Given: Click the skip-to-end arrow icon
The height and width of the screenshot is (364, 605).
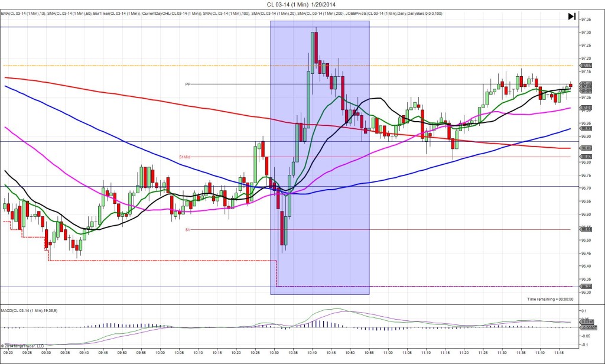Looking at the screenshot, I should [571, 17].
